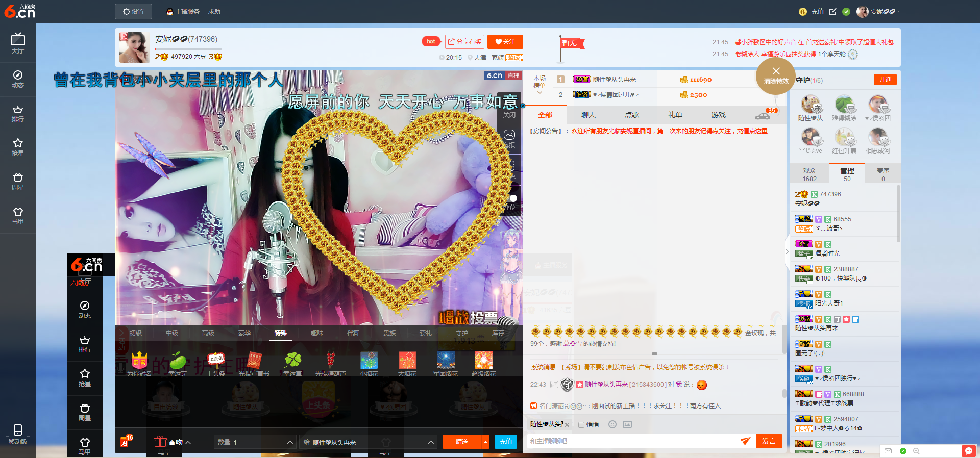Open the arrow beside 赠送 button
Image resolution: width=980 pixels, height=458 pixels.
click(x=485, y=442)
